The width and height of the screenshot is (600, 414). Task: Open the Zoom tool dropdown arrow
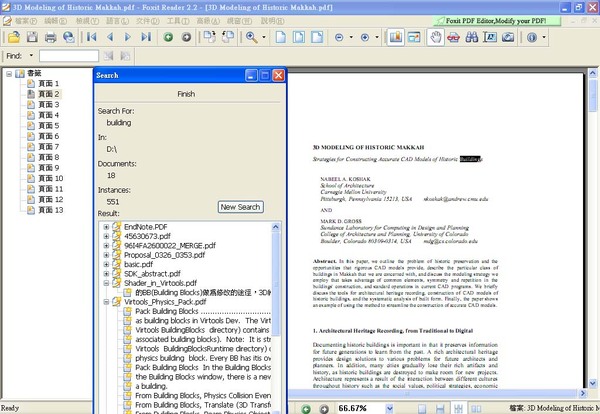coord(264,37)
